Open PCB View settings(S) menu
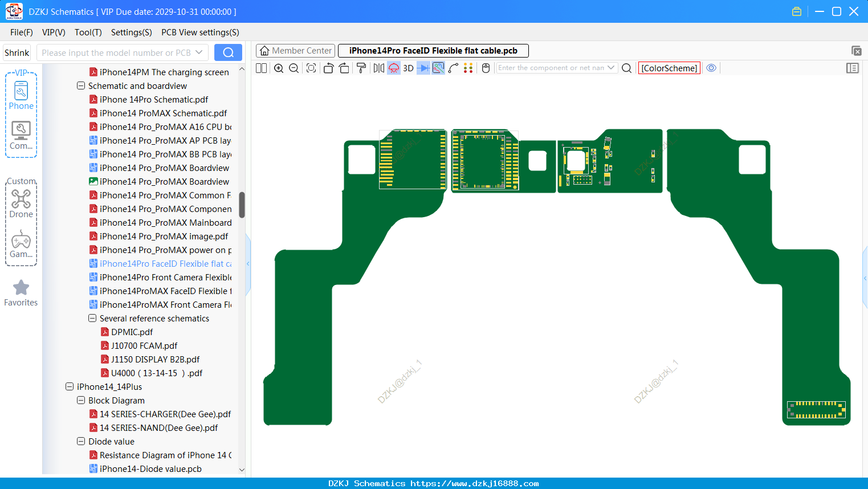 200,32
